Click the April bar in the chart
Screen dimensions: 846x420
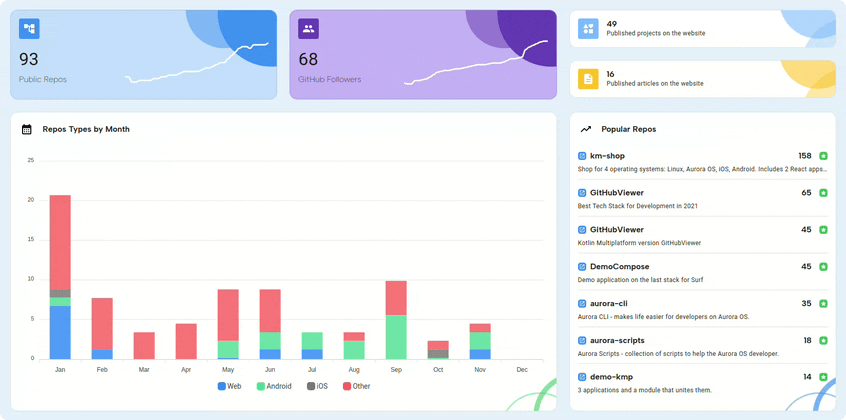coord(186,341)
